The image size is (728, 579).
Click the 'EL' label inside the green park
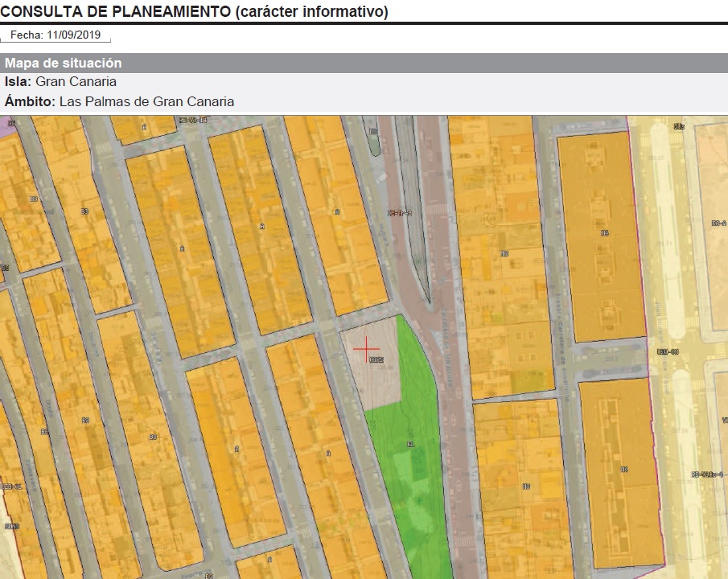pos(411,443)
